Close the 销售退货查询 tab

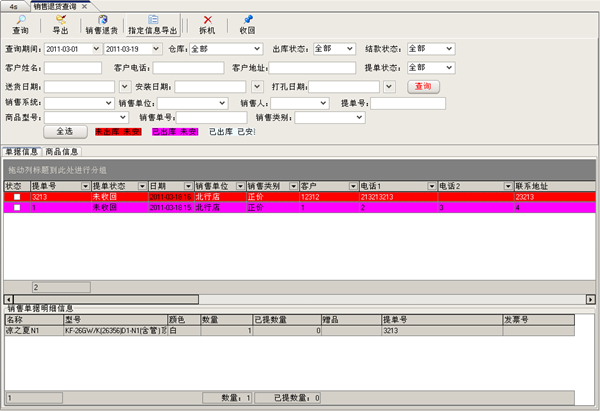[84, 6]
